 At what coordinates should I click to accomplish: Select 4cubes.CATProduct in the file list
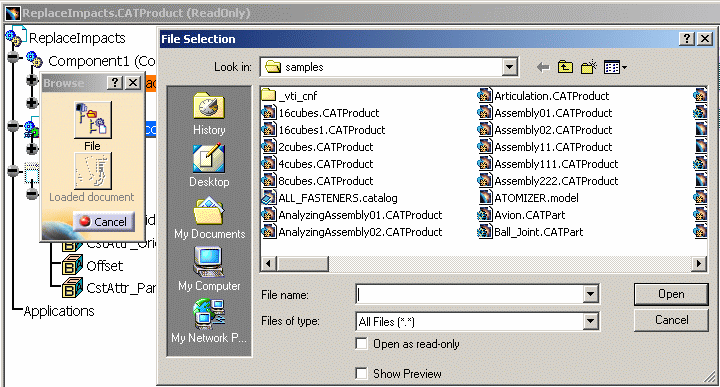click(326, 164)
